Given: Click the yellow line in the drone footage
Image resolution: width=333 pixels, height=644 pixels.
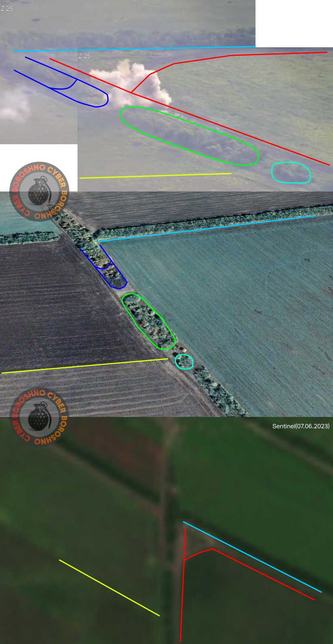Looking at the screenshot, I should coord(155,176).
